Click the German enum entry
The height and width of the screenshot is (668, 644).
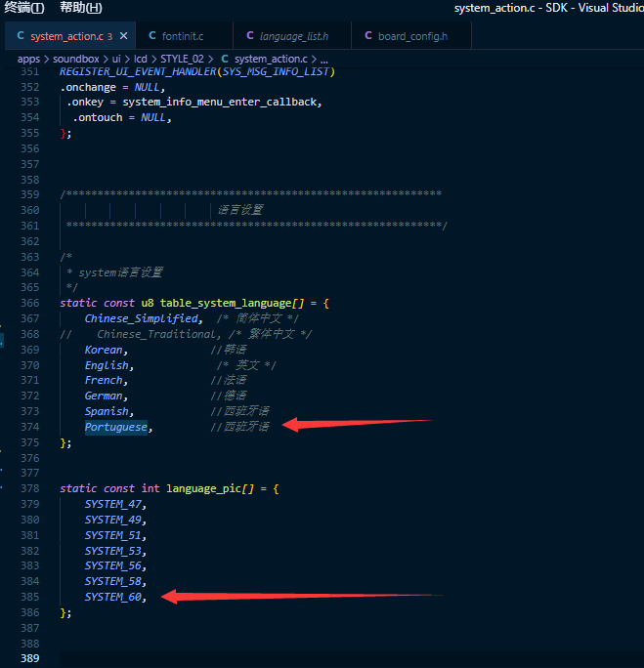pos(104,397)
